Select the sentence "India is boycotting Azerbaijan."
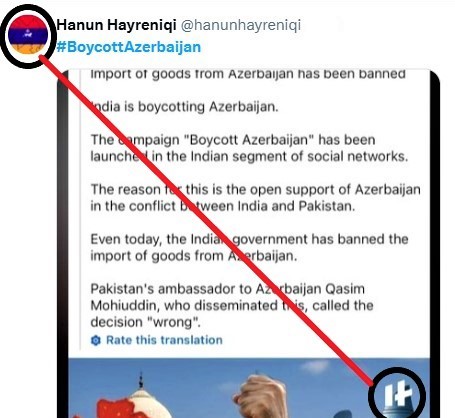Viewport: 455px width, 418px height. point(184,107)
